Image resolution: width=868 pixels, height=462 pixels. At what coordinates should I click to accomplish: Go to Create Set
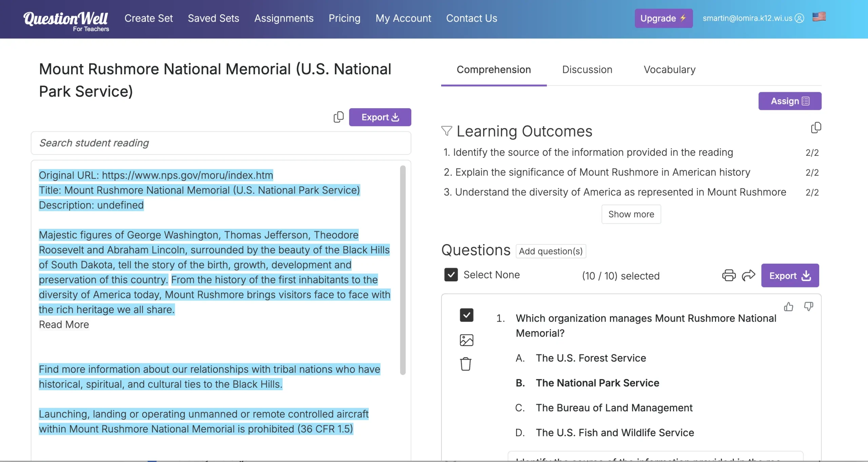click(x=149, y=18)
